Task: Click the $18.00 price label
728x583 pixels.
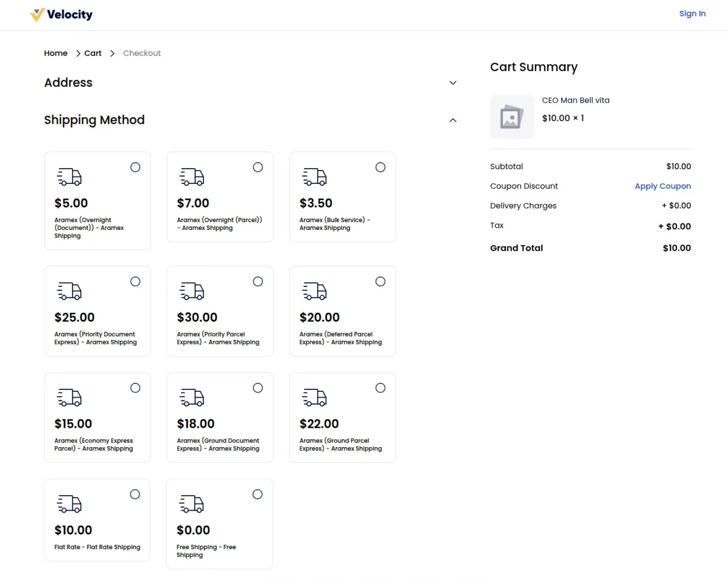Action: point(196,424)
